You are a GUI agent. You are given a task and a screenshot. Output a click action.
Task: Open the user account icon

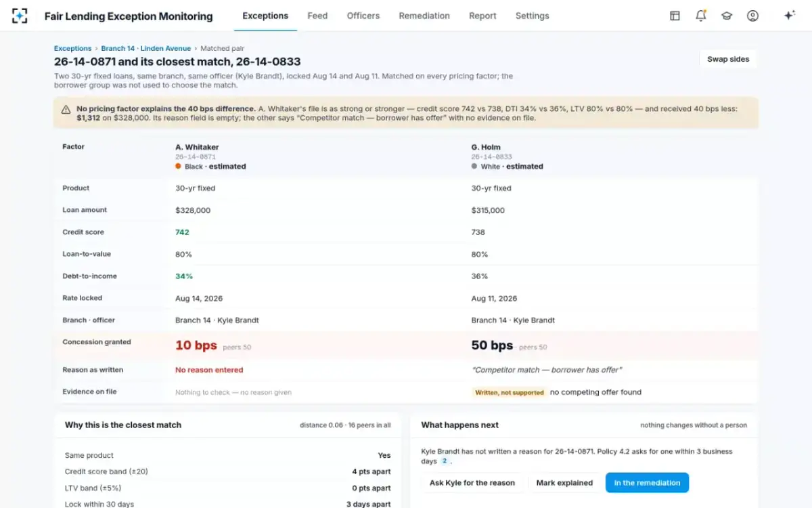click(x=752, y=16)
